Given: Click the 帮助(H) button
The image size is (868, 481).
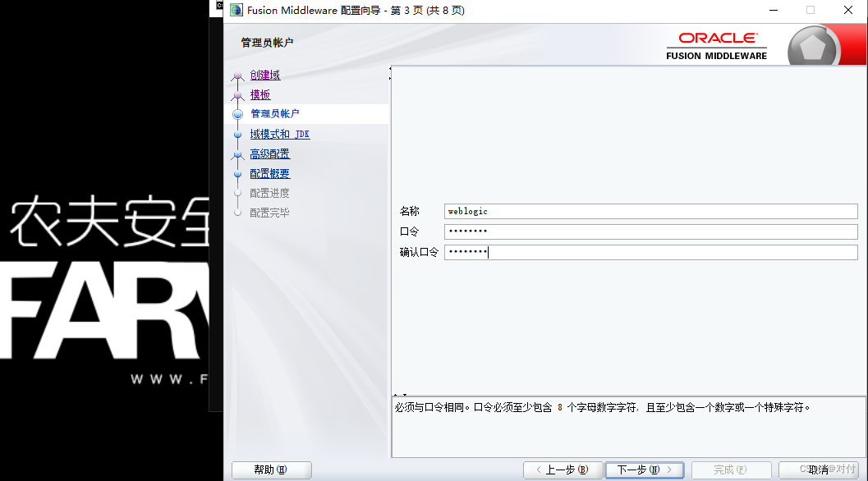Looking at the screenshot, I should tap(271, 470).
